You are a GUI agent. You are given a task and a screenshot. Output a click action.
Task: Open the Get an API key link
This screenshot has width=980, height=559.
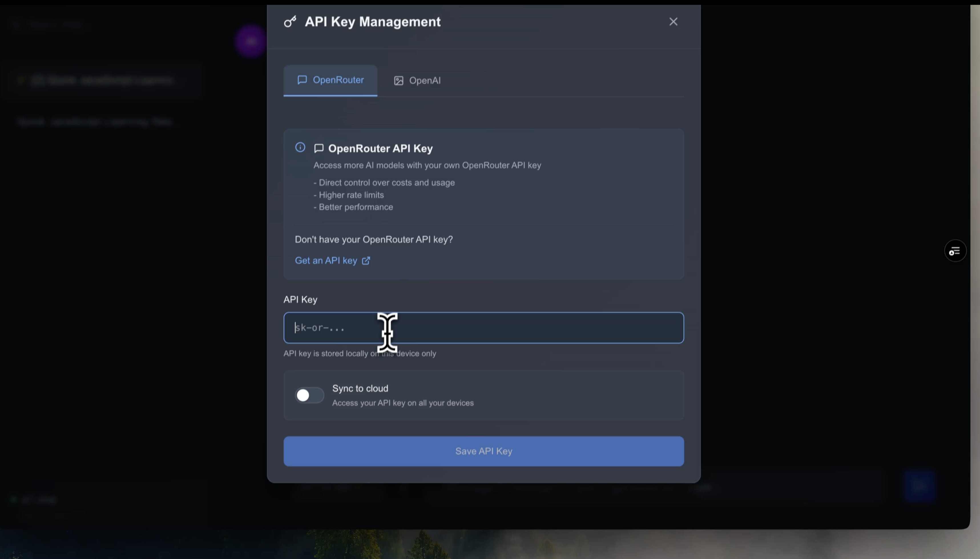332,261
